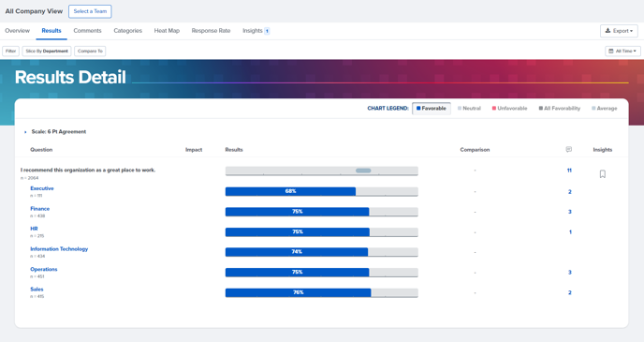Screen dimensions: 644x342
Task: Open the All Time date dropdown
Action: [622, 51]
